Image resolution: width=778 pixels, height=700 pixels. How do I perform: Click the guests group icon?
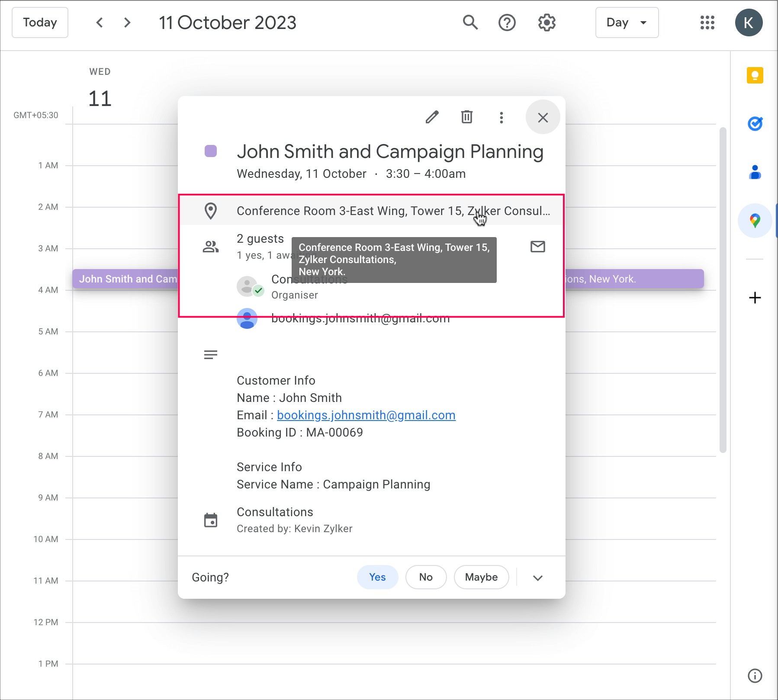[x=211, y=247]
